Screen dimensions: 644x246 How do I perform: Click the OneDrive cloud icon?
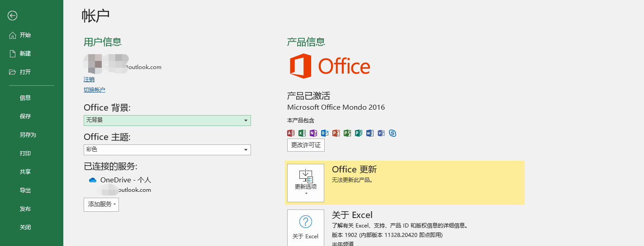tap(93, 180)
